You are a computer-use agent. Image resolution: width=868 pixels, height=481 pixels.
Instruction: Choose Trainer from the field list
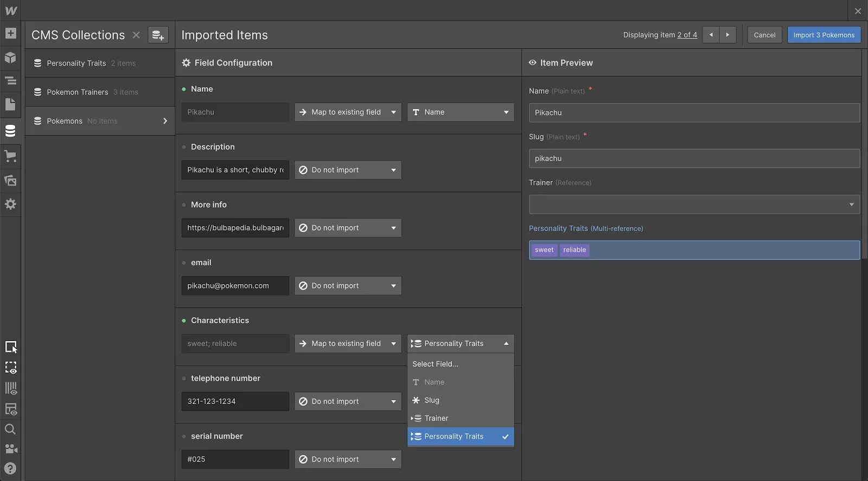436,418
